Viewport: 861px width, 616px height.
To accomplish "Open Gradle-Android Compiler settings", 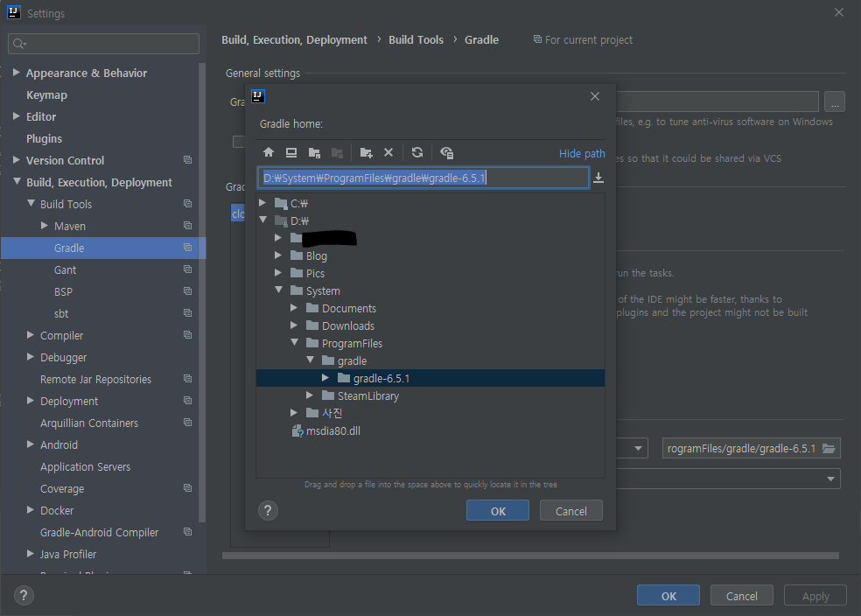I will coord(99,533).
